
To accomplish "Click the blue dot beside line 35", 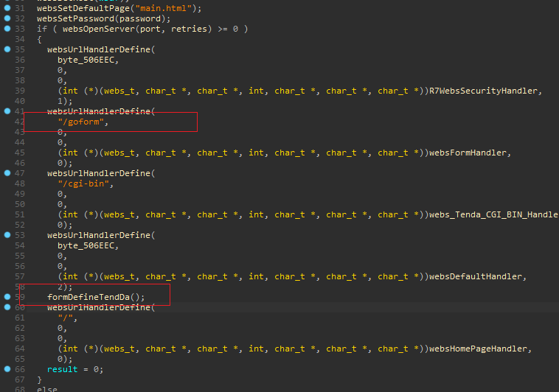I will (7, 49).
